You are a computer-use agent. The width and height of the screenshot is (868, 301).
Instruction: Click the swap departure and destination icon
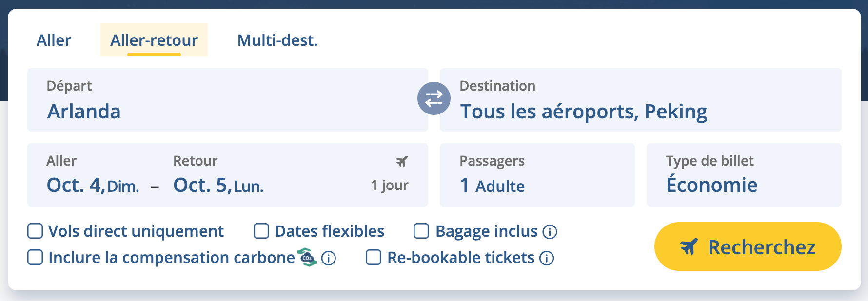[434, 99]
